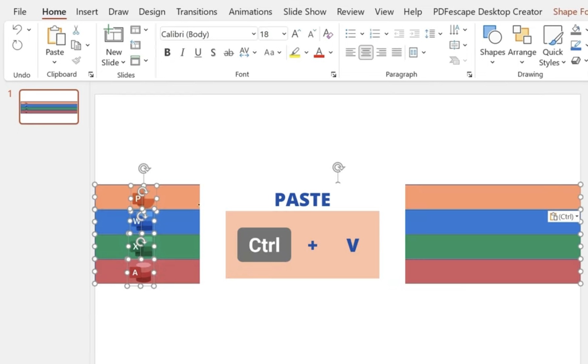Open the File tab
Viewport: 588px width, 364px height.
point(20,12)
